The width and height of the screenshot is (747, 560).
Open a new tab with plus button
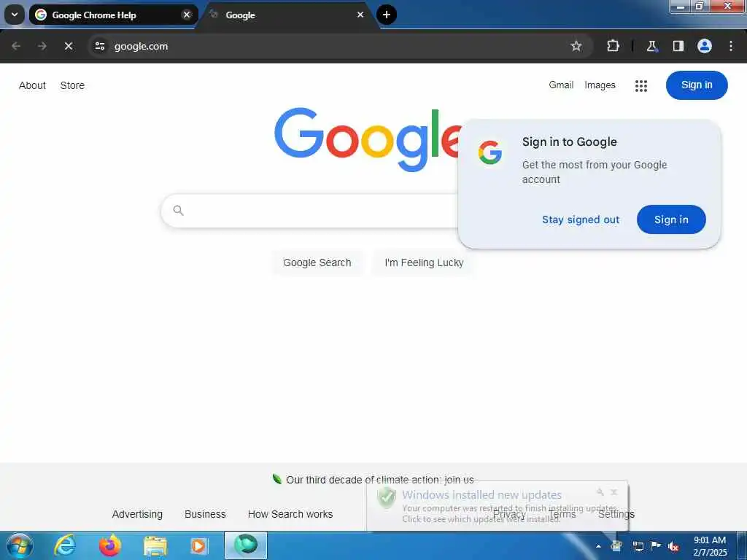click(x=387, y=15)
